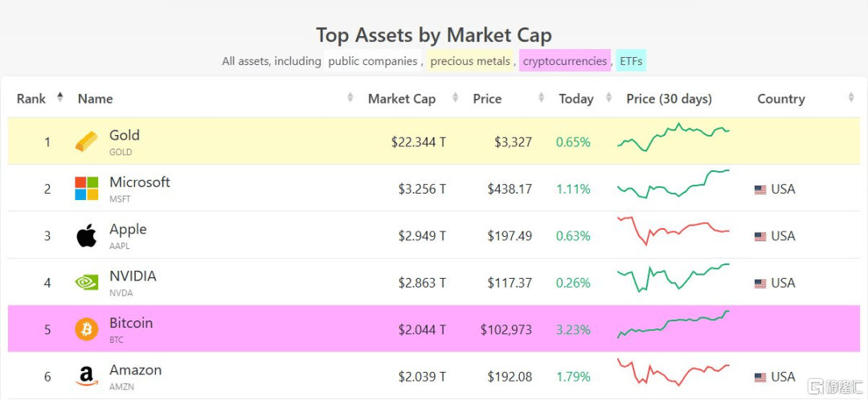Click the NVIDIA logo icon
The image size is (868, 400).
(x=86, y=283)
